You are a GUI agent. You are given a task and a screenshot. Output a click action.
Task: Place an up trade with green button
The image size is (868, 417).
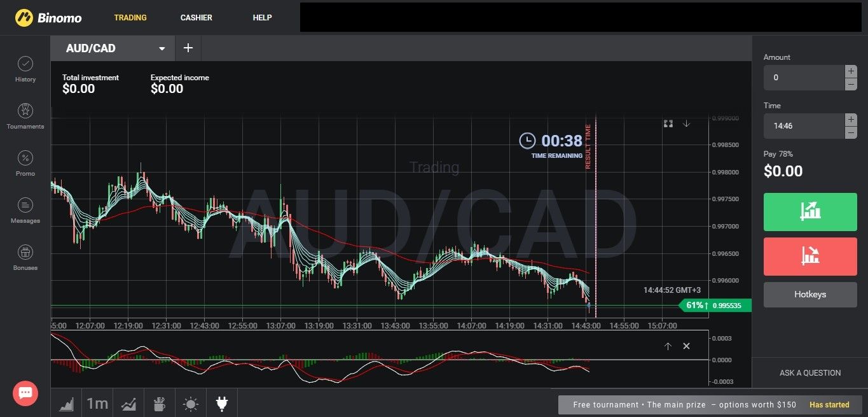pos(810,212)
